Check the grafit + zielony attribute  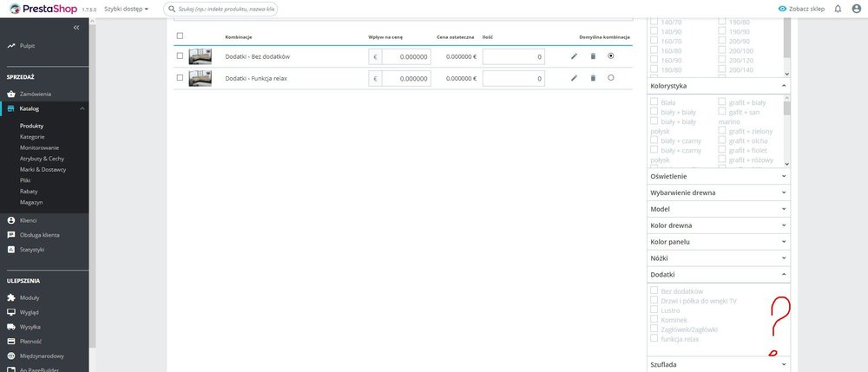[x=722, y=130]
